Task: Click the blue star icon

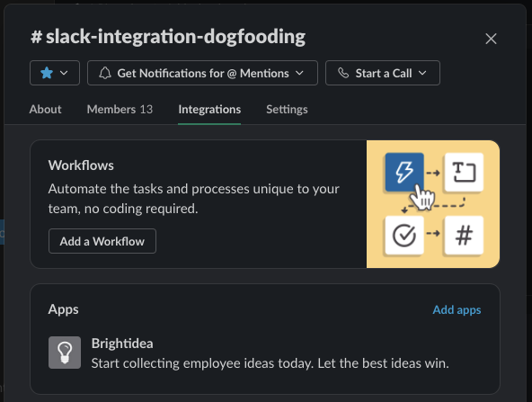Action: [x=47, y=73]
